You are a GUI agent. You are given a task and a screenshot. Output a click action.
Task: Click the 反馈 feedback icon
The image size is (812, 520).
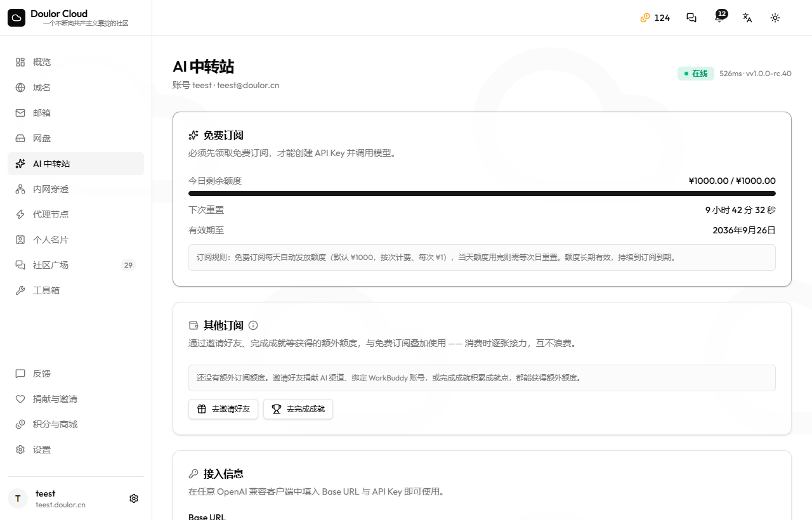[20, 374]
